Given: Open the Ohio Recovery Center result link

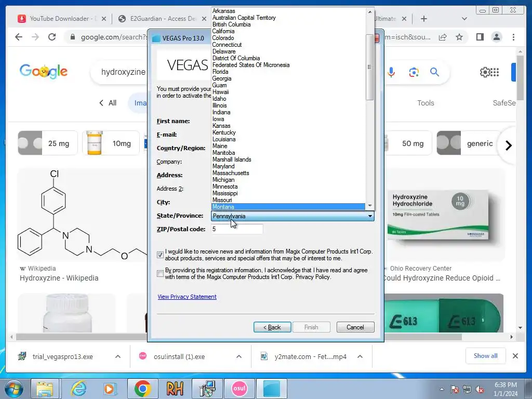Looking at the screenshot, I should [441, 278].
